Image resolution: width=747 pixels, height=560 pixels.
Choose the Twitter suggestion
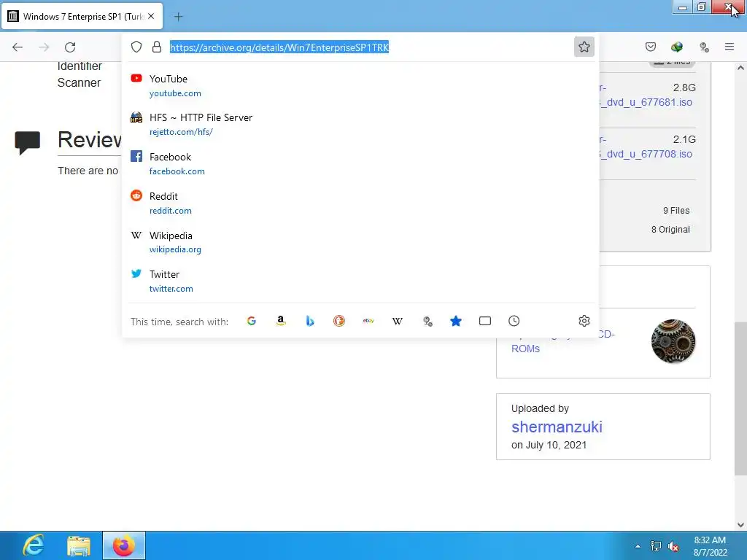[x=360, y=281]
